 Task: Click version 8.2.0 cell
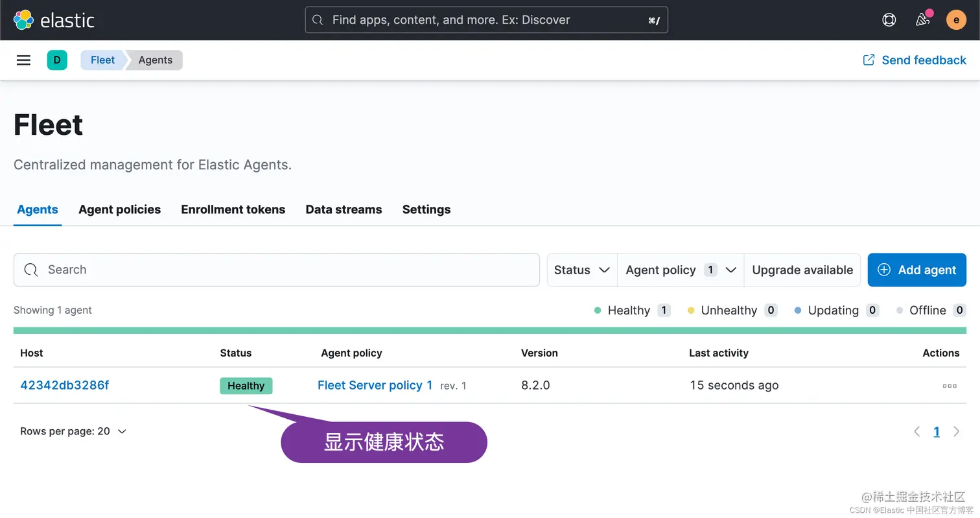tap(535, 385)
